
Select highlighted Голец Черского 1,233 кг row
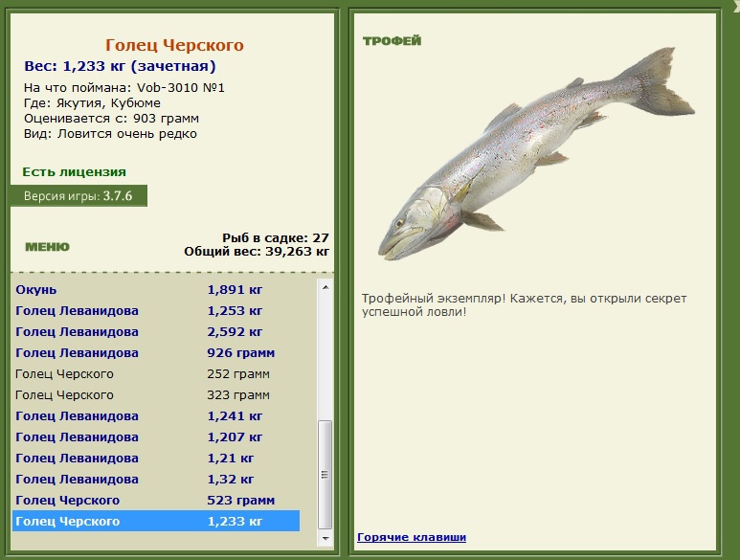pos(156,521)
